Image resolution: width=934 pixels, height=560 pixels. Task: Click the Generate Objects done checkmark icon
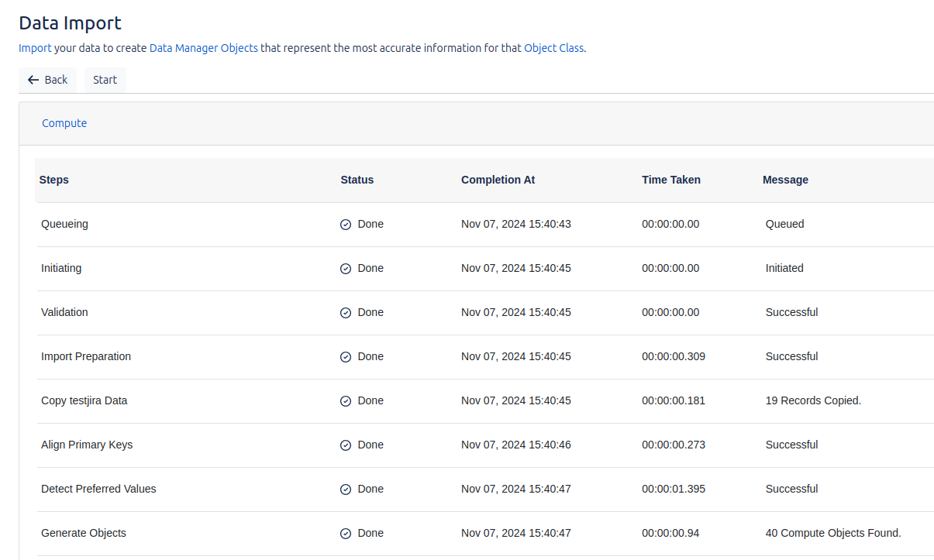pos(346,534)
